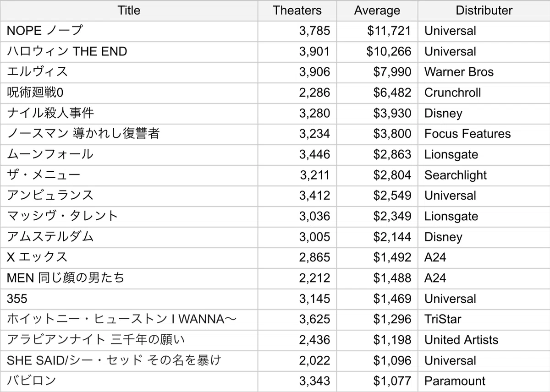
Task: Select the Paramount distributer cell
Action: coord(484,381)
